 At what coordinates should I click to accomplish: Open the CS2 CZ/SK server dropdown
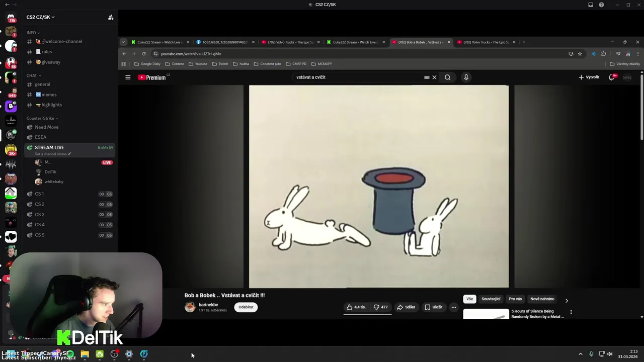tap(40, 17)
